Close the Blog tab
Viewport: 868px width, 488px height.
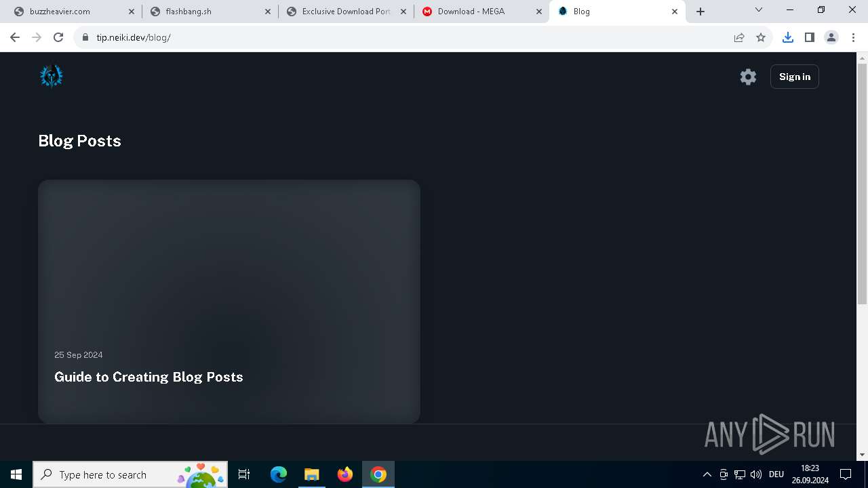click(x=675, y=12)
